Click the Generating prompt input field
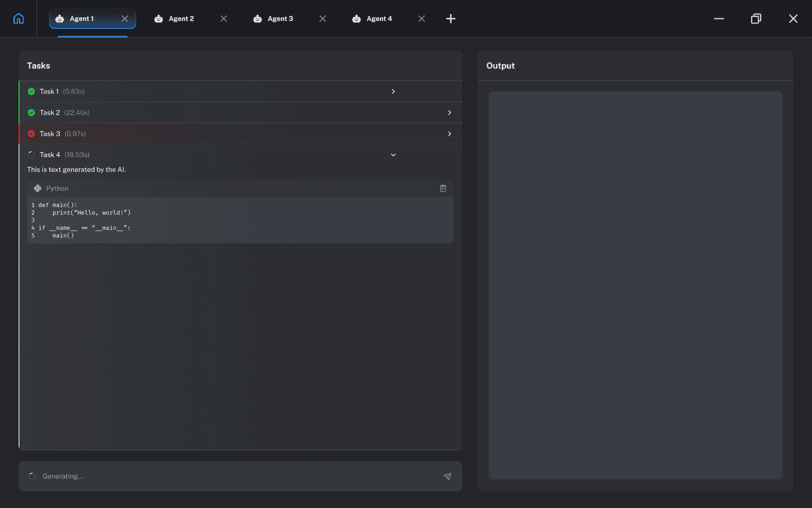 coord(235,476)
